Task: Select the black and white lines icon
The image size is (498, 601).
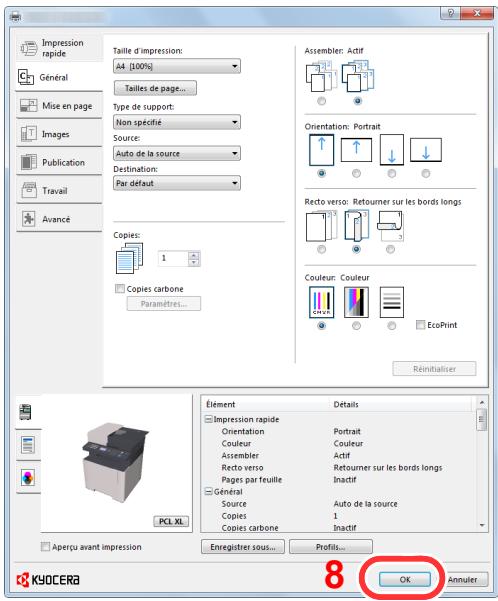Action: coord(391,302)
